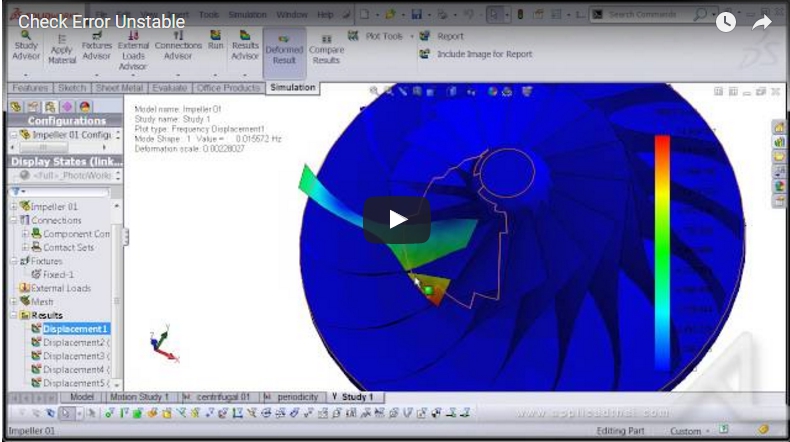This screenshot has height=442, width=790.
Task: Click the New document icon
Action: tap(364, 14)
